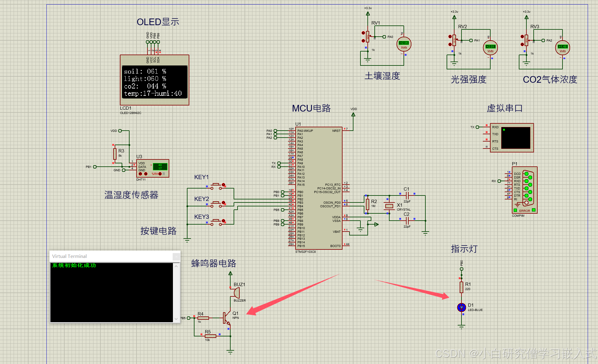This screenshot has height=364, width=598.
Task: Select the X1 crystal component
Action: pyautogui.click(x=389, y=206)
